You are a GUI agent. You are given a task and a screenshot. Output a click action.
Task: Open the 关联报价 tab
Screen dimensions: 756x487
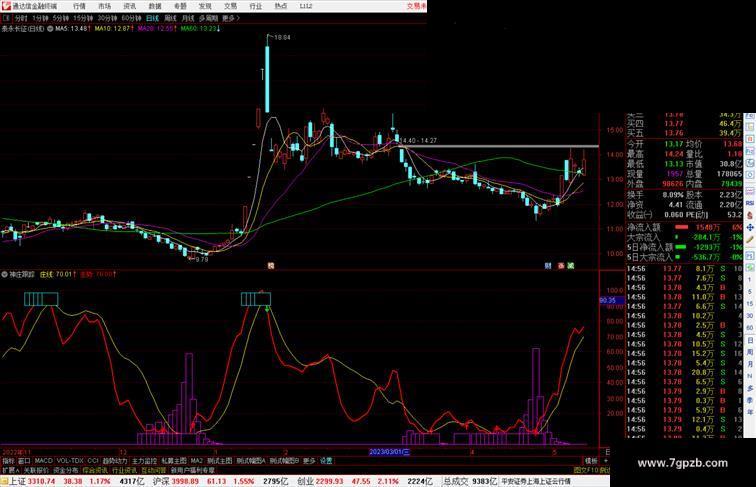[36, 470]
